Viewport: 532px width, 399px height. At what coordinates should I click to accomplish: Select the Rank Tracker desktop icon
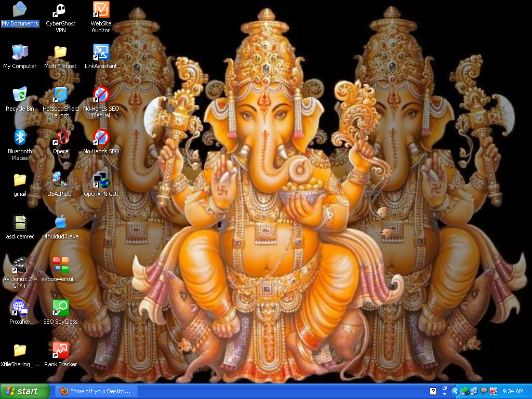[x=60, y=351]
